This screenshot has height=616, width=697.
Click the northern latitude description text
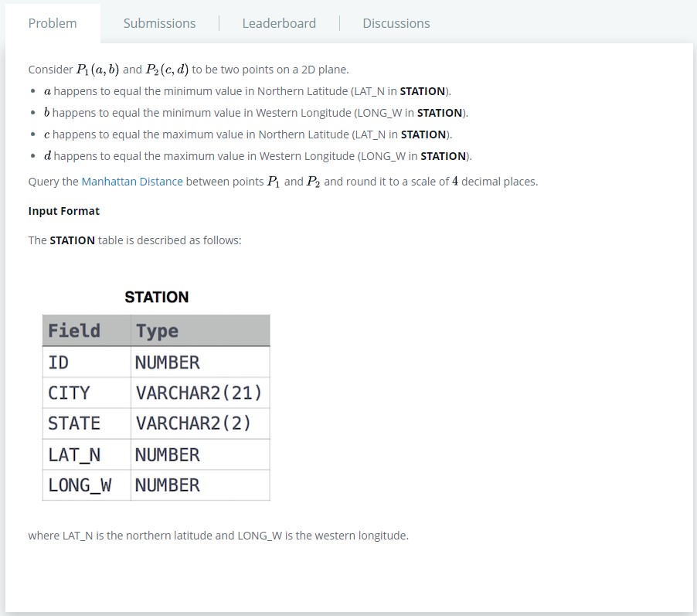[x=219, y=535]
